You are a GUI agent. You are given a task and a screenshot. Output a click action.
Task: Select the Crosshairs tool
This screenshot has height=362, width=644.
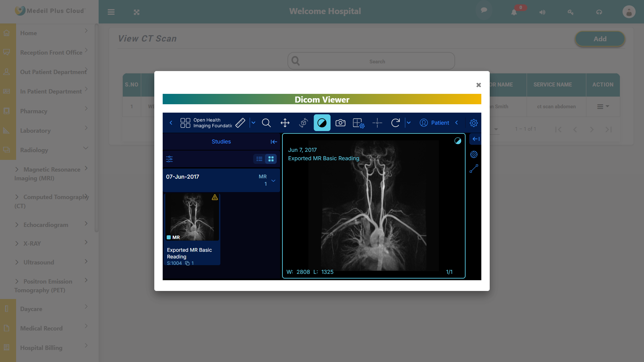point(377,123)
